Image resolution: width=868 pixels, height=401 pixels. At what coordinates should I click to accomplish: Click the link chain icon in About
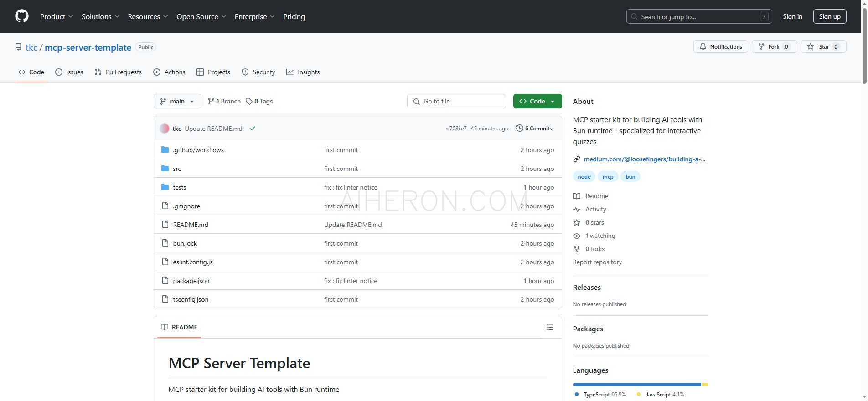(x=577, y=159)
